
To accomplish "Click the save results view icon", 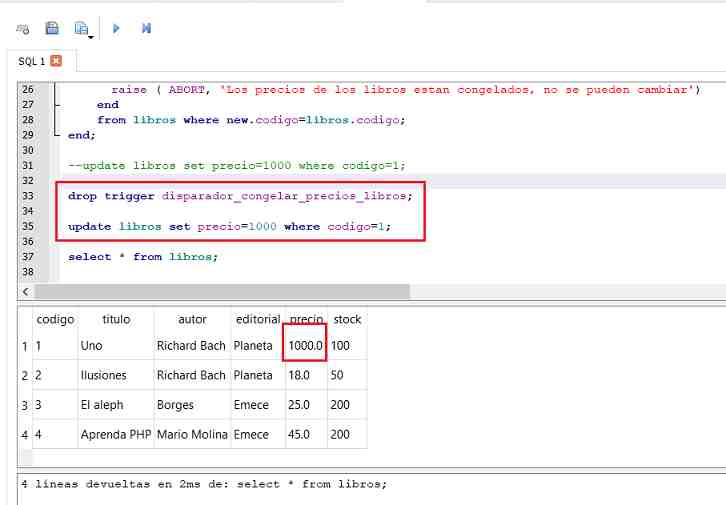I will pos(81,29).
